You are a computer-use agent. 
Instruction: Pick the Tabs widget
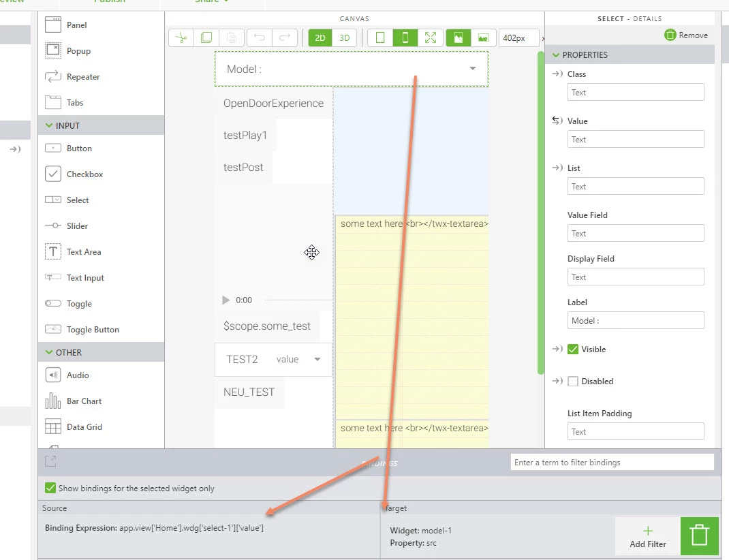coord(64,103)
